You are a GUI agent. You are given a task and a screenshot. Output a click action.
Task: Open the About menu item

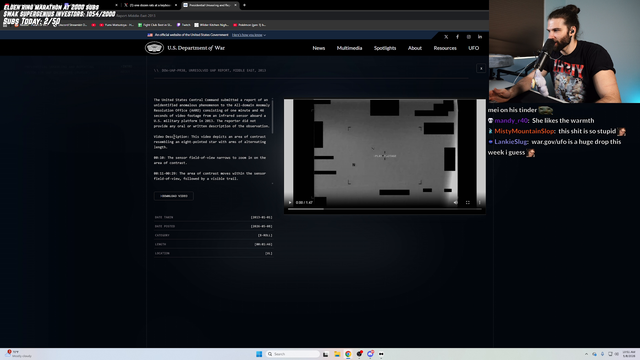point(415,48)
